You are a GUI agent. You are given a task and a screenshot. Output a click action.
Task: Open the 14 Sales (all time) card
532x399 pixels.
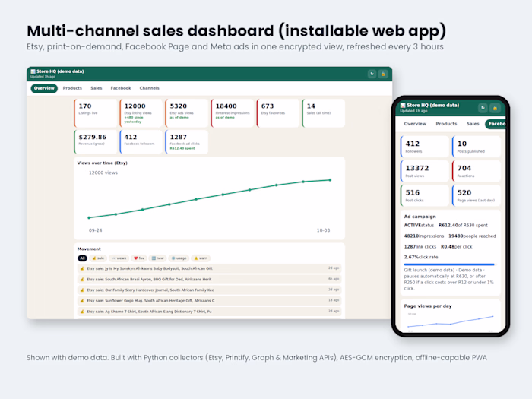coord(323,113)
